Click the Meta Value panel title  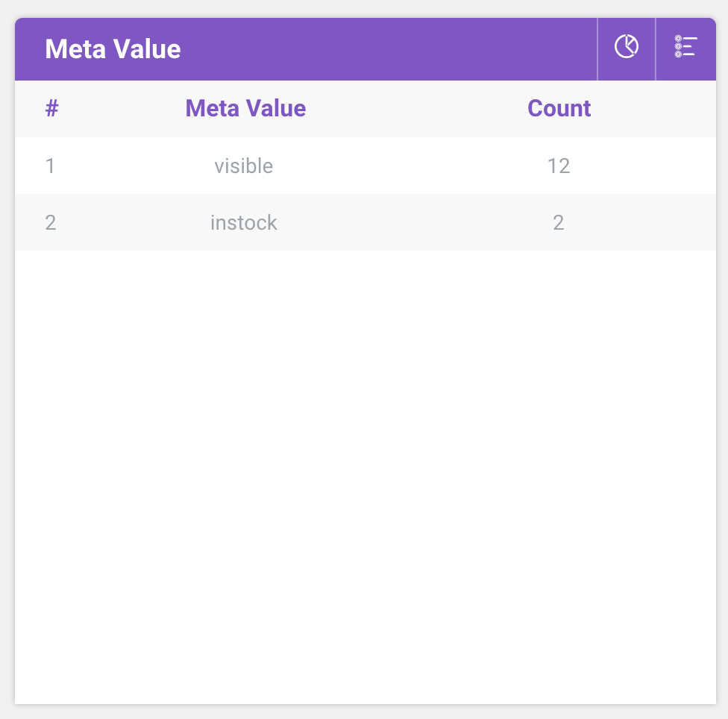pyautogui.click(x=113, y=49)
